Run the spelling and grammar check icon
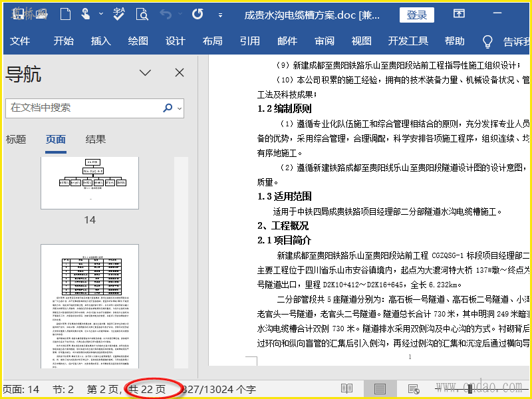 (x=119, y=14)
